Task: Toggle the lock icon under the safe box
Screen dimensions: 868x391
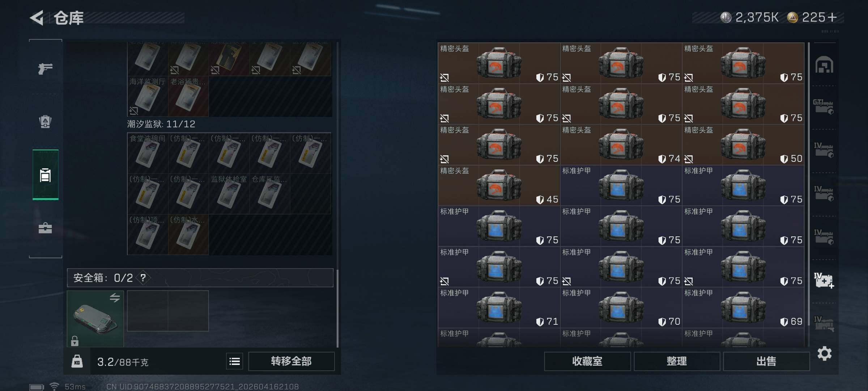Action: coord(75,341)
